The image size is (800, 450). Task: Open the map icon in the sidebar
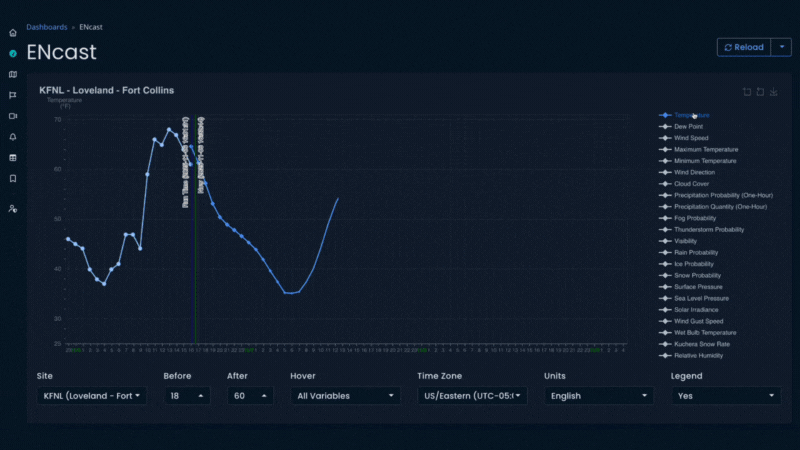(x=13, y=74)
